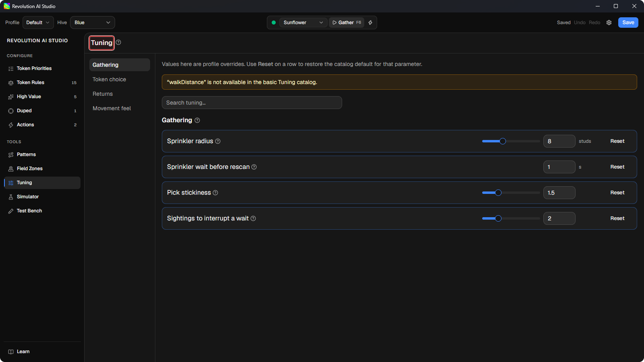Click the Sprinkler radius slider handle

coord(503,141)
